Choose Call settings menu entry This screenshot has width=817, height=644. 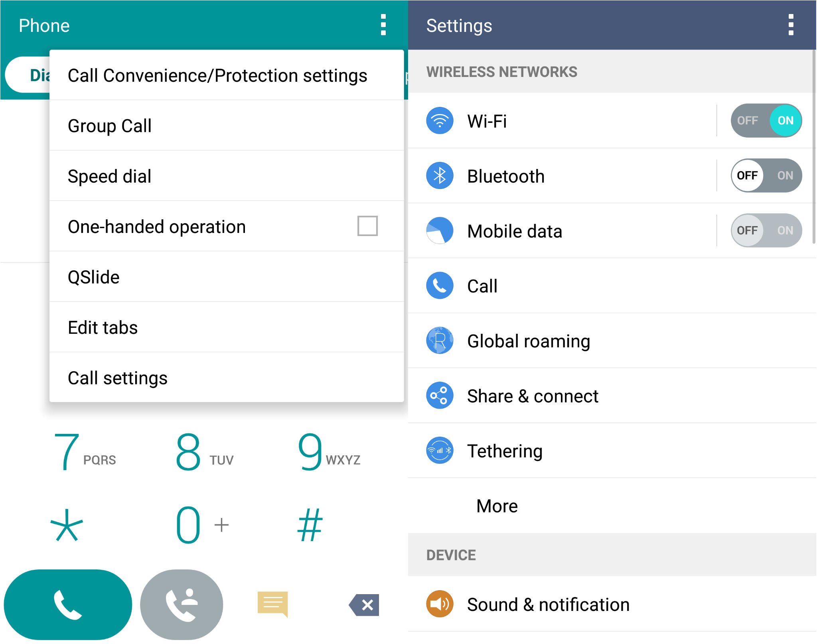point(227,378)
